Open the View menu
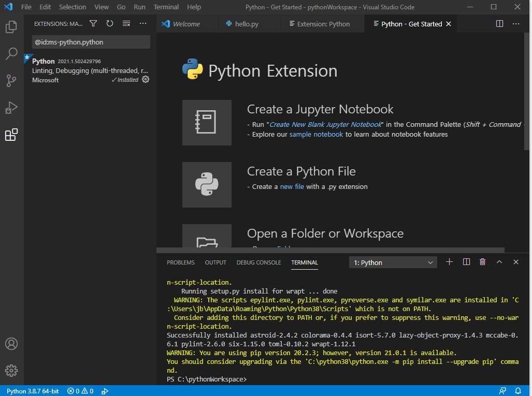 (x=102, y=7)
